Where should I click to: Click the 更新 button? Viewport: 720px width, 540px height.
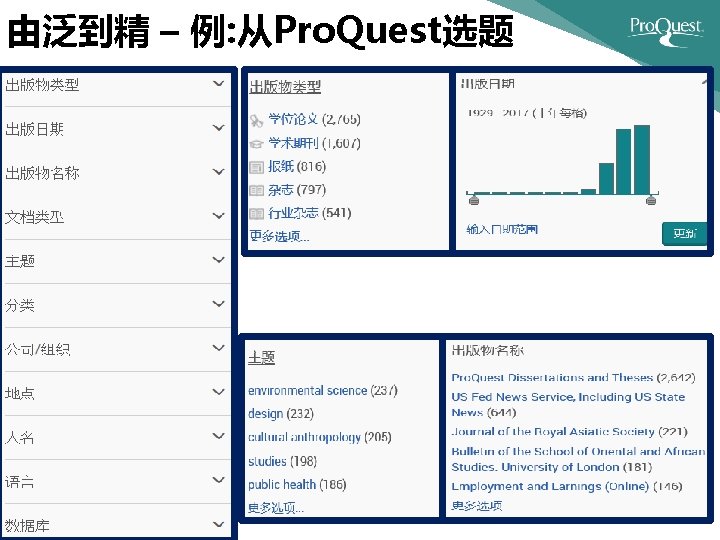click(x=684, y=234)
